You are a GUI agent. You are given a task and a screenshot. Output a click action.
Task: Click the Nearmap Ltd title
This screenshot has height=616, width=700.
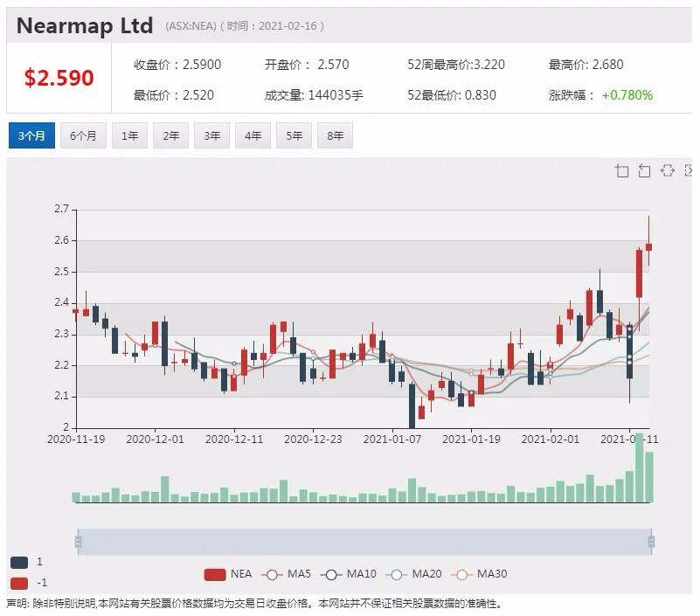85,25
